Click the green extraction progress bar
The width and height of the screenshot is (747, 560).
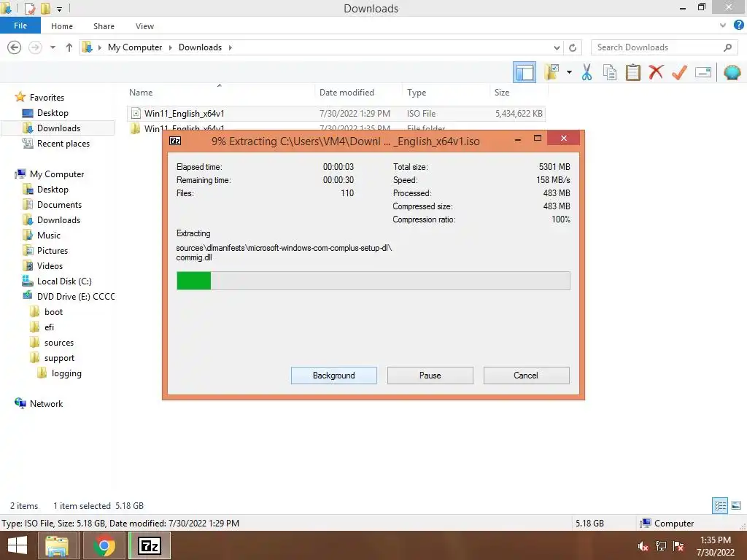(x=373, y=281)
